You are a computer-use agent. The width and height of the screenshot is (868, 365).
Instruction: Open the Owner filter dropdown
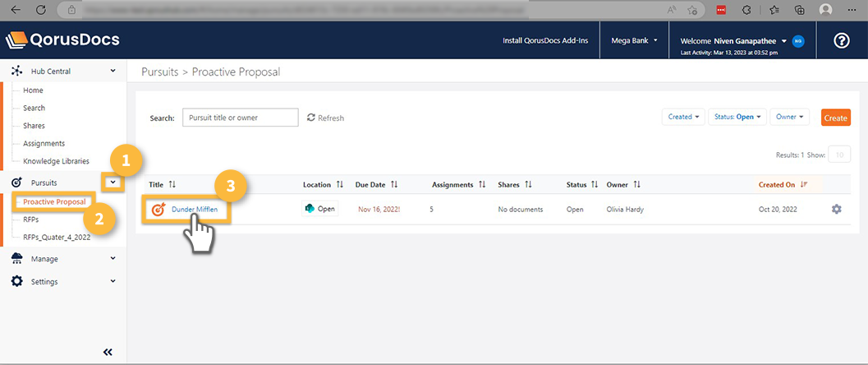click(790, 117)
